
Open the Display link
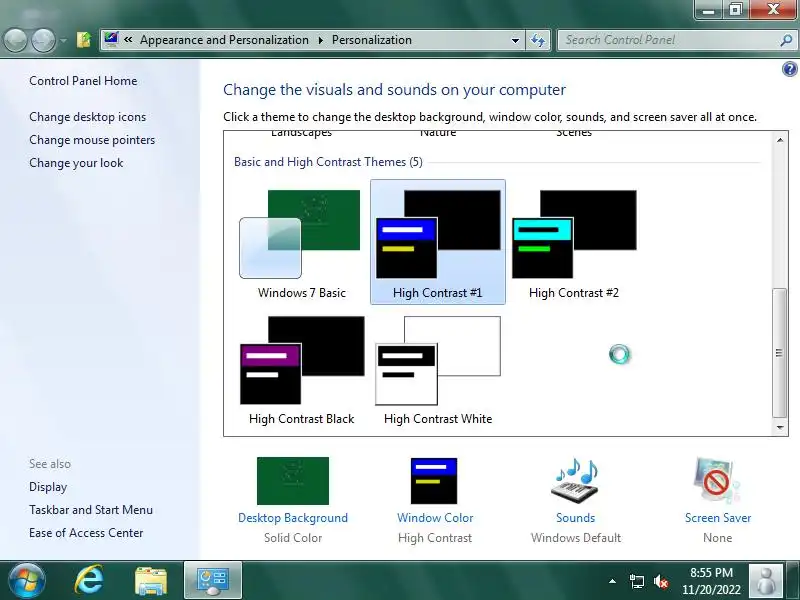tap(48, 487)
